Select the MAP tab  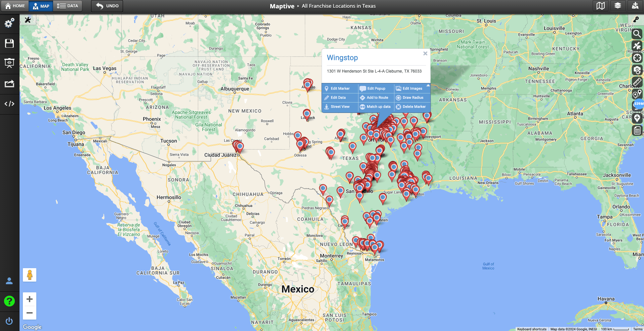(x=41, y=6)
